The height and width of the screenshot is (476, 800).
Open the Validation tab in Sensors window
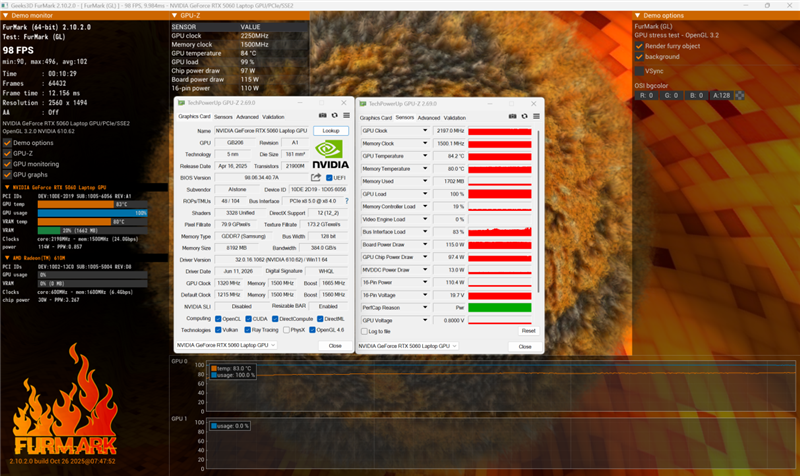point(455,118)
